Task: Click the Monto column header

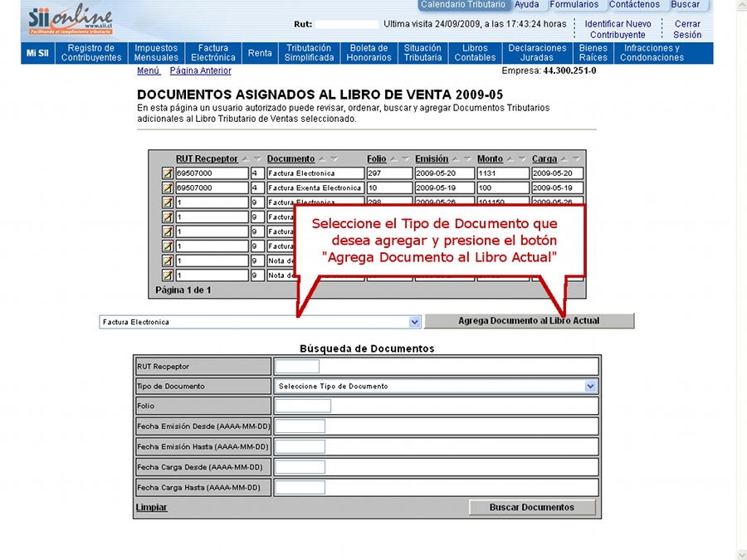Action: [x=490, y=159]
